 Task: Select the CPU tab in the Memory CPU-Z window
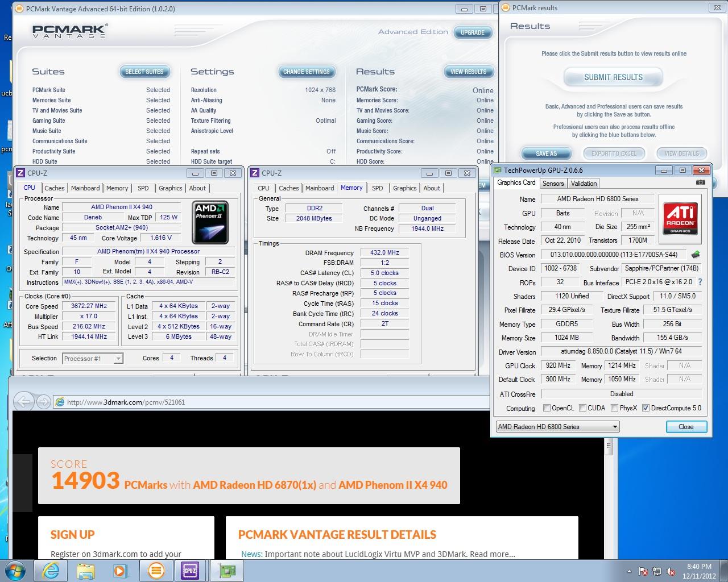click(x=263, y=188)
